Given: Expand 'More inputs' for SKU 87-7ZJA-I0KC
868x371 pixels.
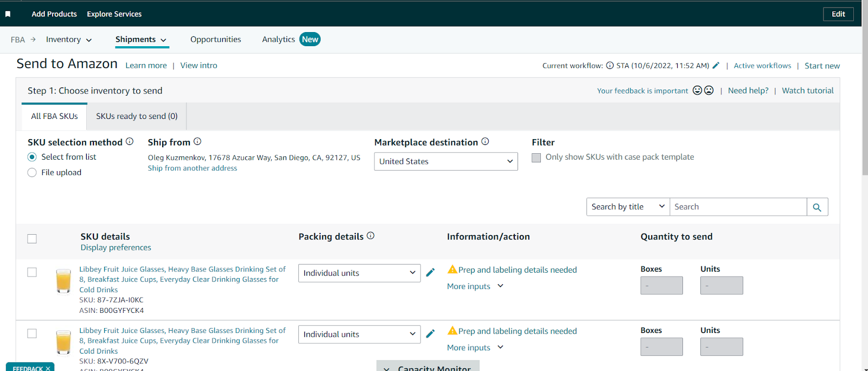Looking at the screenshot, I should [475, 286].
